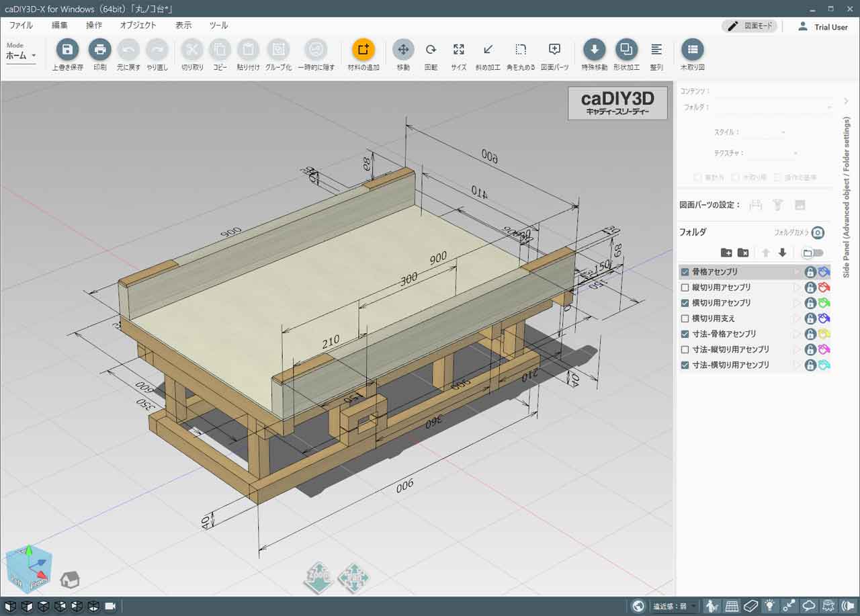Enable the 縦切り用アセンブリ folder checkbox
The image size is (860, 616).
[685, 288]
